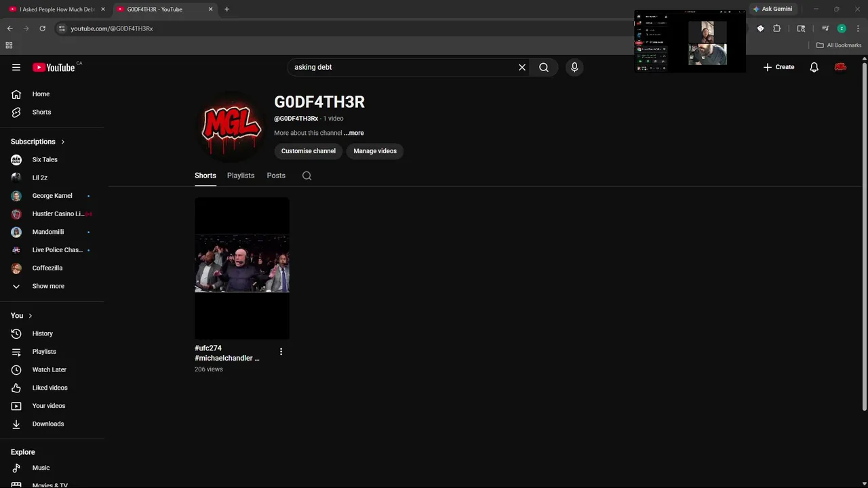Click Ask Gemini button
The image size is (868, 488).
[772, 9]
